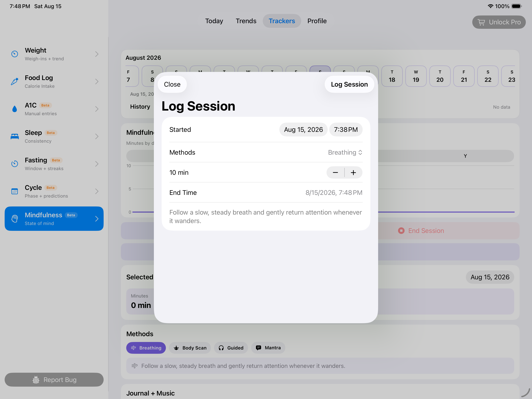532x399 pixels.
Task: Expand the Weight tracker chevron
Action: [97, 54]
